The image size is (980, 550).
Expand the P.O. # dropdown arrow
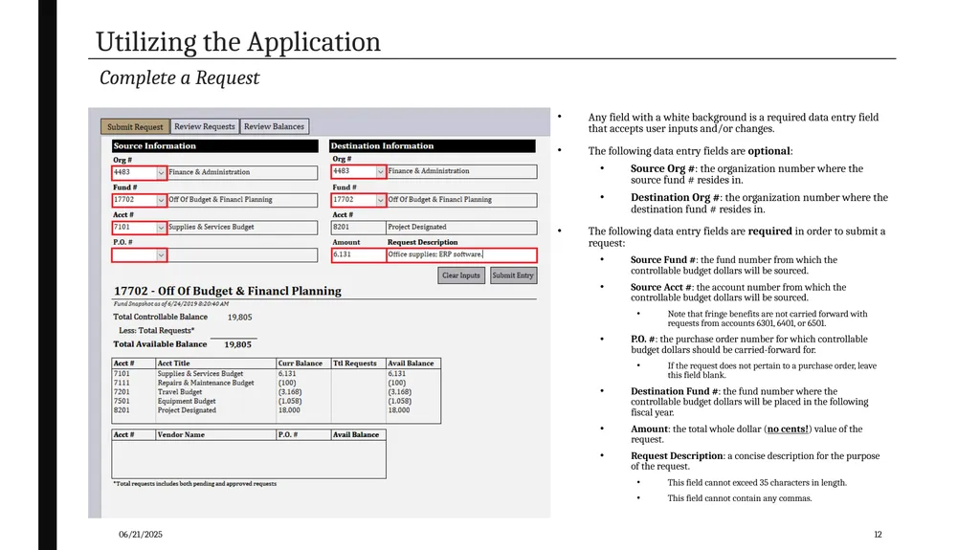(x=161, y=255)
